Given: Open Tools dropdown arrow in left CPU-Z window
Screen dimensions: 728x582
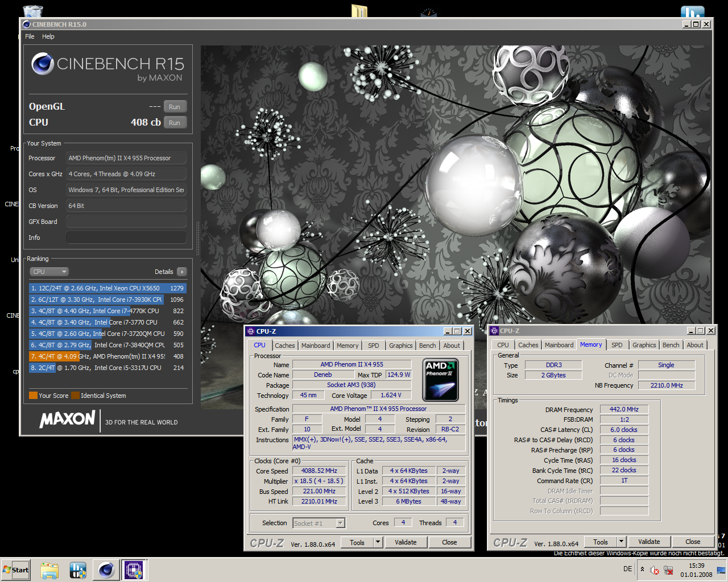Looking at the screenshot, I should [x=378, y=542].
